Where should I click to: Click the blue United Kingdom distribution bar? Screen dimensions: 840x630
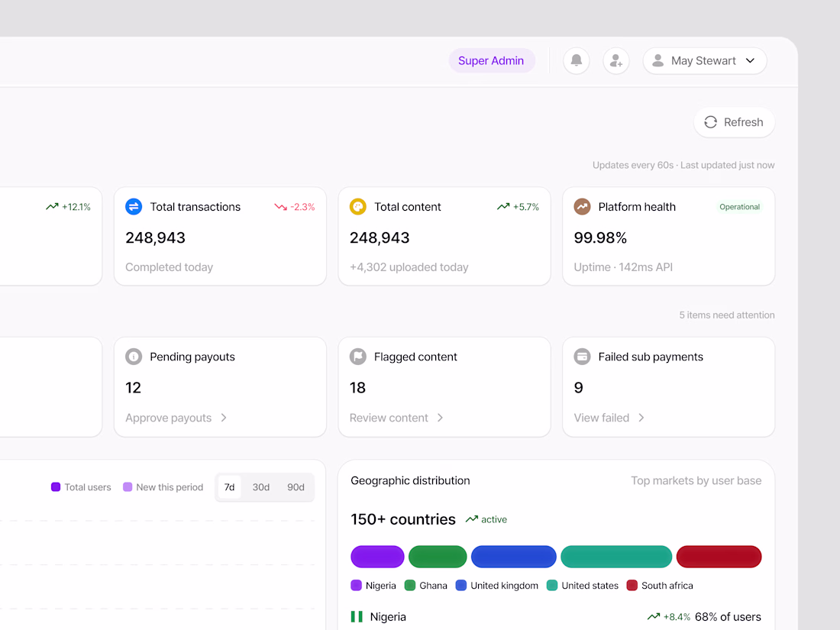coord(514,557)
